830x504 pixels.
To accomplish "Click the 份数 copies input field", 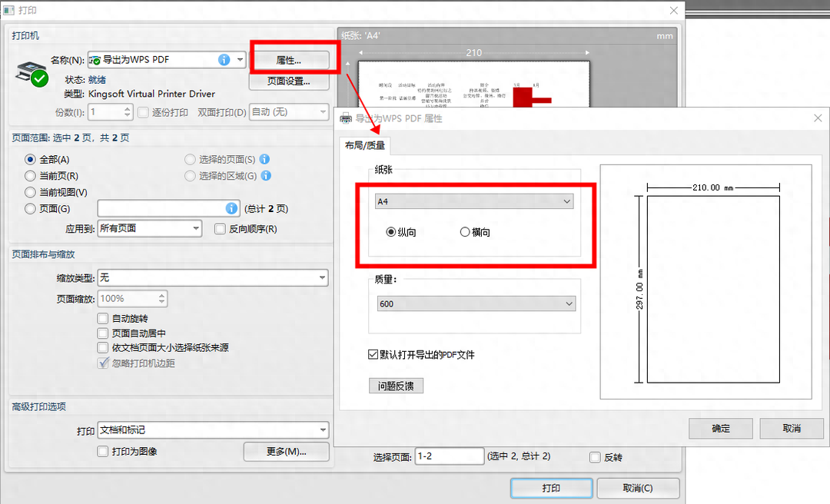I will coord(106,112).
